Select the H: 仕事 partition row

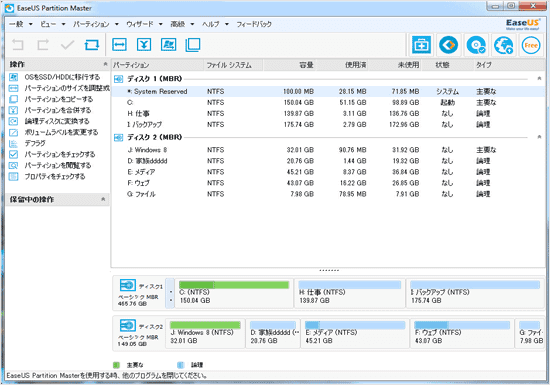pyautogui.click(x=328, y=114)
